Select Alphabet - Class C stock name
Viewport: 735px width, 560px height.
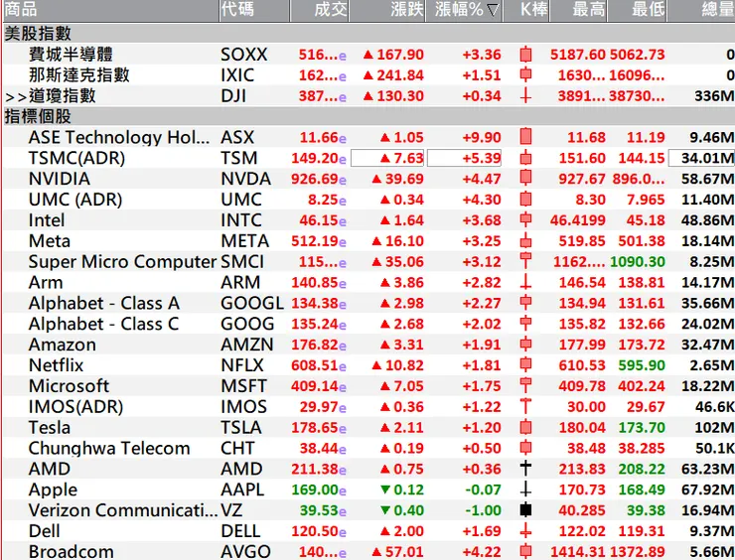point(103,324)
